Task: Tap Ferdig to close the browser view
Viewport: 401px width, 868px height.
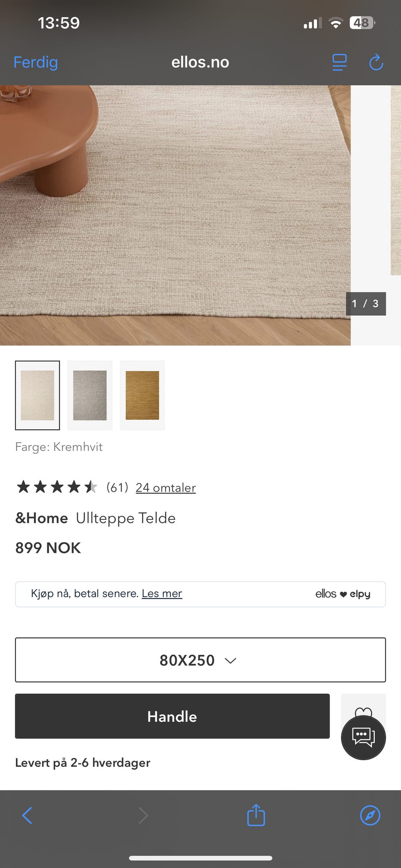Action: pyautogui.click(x=36, y=62)
